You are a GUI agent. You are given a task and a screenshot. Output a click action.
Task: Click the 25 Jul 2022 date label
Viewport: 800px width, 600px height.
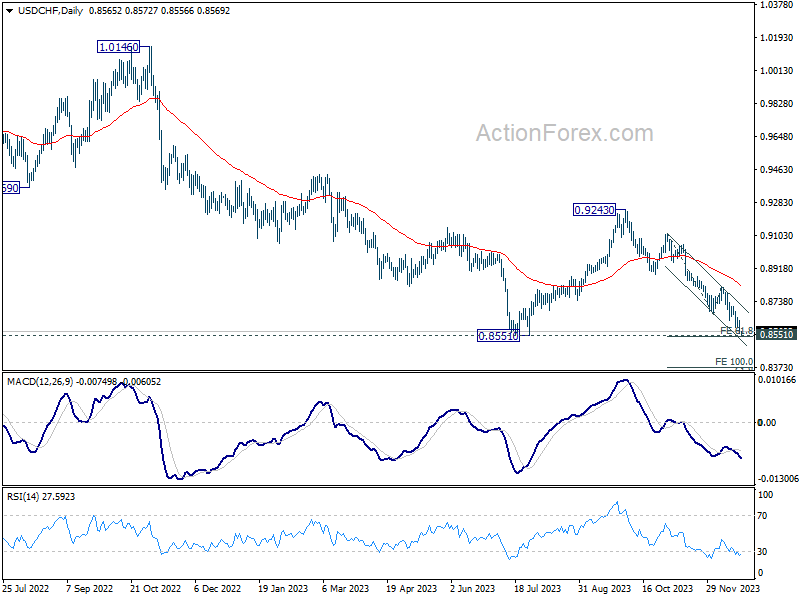26,588
